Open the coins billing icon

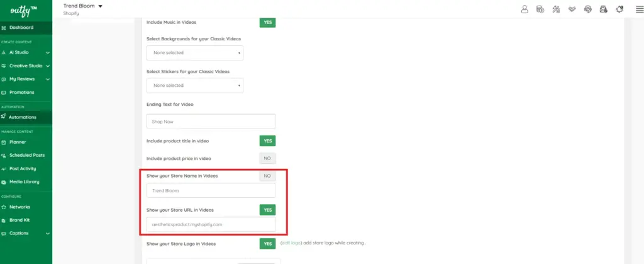tap(540, 9)
